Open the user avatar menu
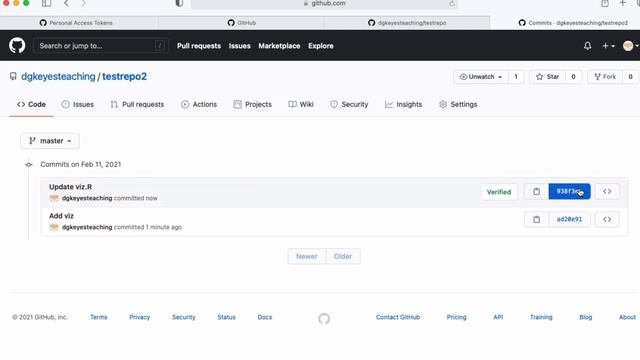The width and height of the screenshot is (640, 360). (x=630, y=46)
